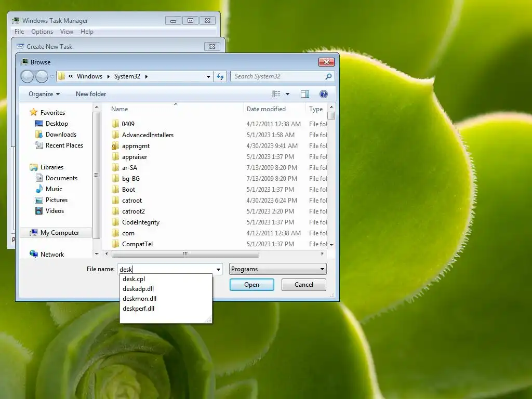Click the Pictures library icon
532x399 pixels.
(x=39, y=200)
